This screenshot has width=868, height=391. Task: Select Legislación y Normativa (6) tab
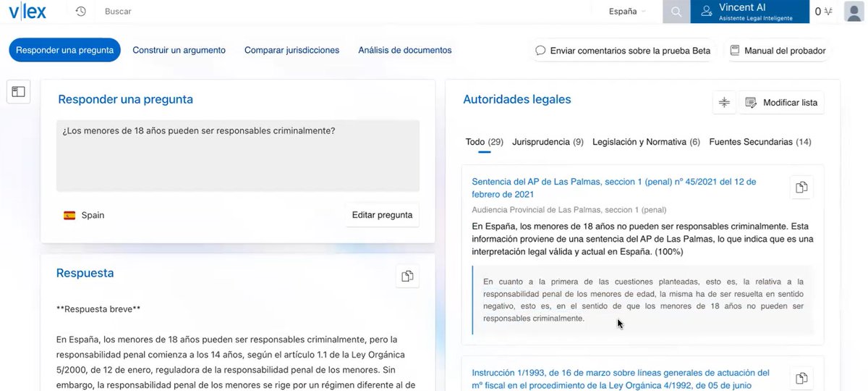pyautogui.click(x=646, y=142)
